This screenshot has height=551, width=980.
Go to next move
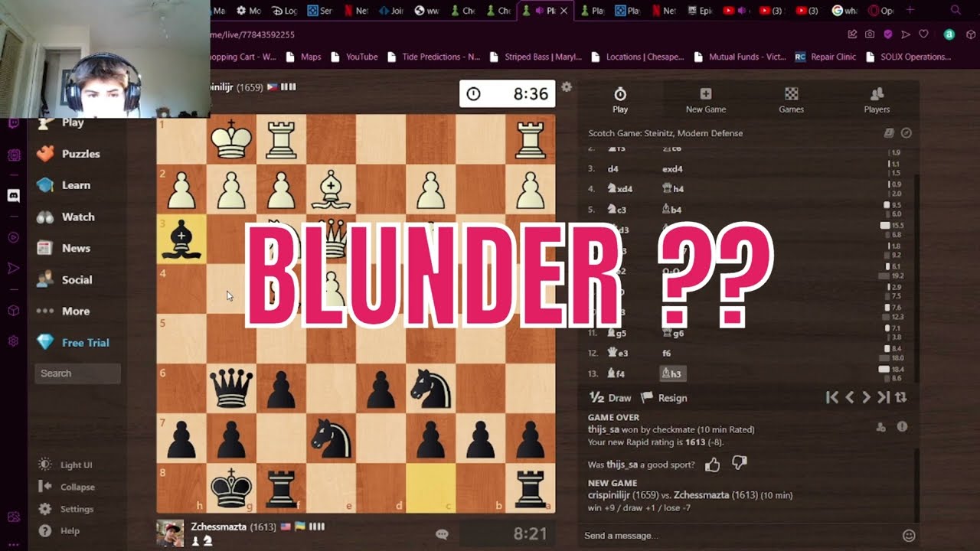click(x=866, y=397)
